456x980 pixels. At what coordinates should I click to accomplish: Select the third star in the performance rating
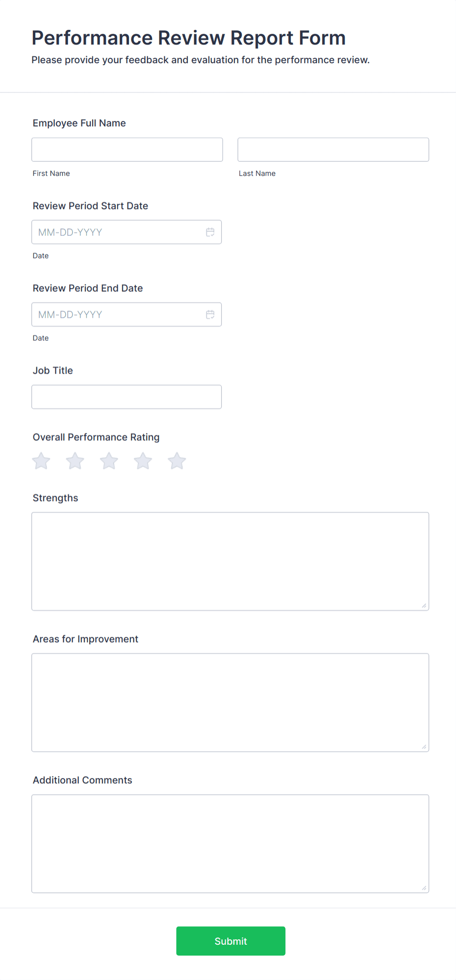108,460
